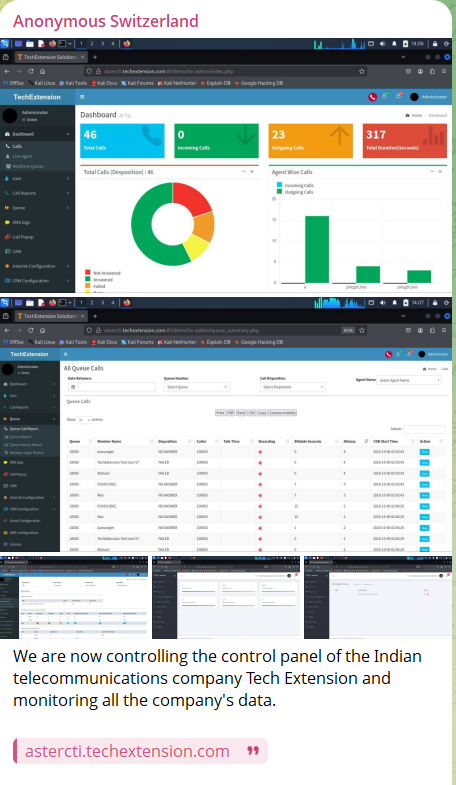This screenshot has height=785, width=456.
Task: Switch to workspace 2 in upper taskbar
Action: pyautogui.click(x=92, y=44)
